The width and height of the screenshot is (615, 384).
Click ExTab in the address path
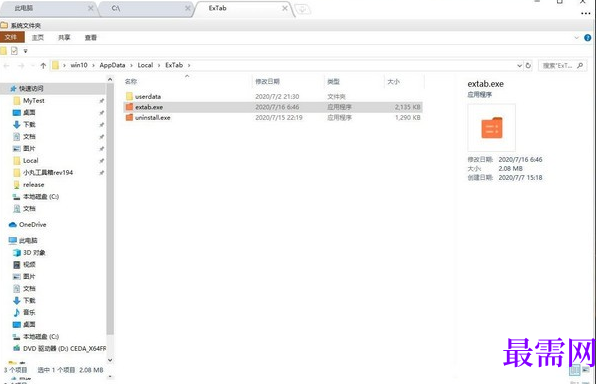174,65
